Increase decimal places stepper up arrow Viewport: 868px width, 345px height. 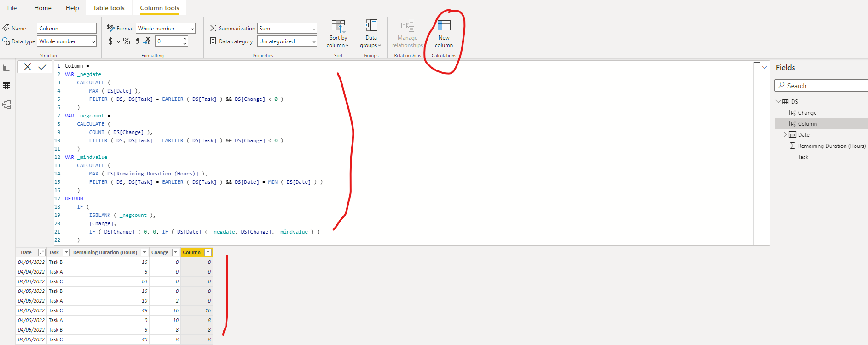pos(185,39)
